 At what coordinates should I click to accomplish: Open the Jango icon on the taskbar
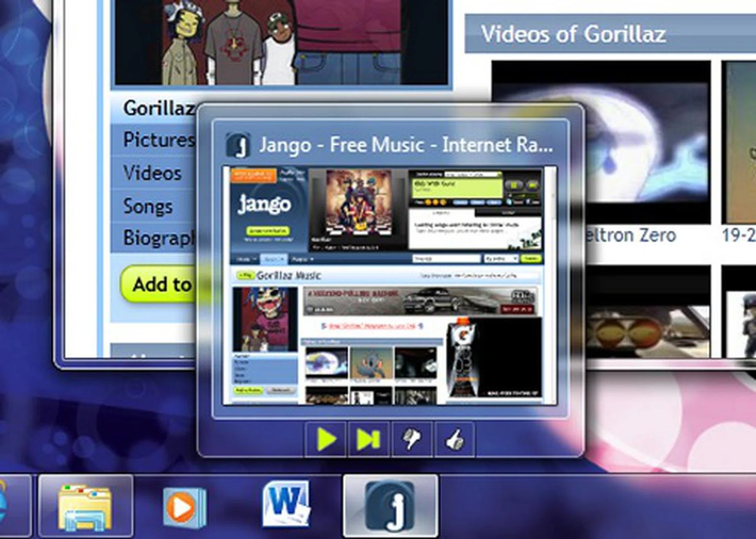(x=390, y=506)
